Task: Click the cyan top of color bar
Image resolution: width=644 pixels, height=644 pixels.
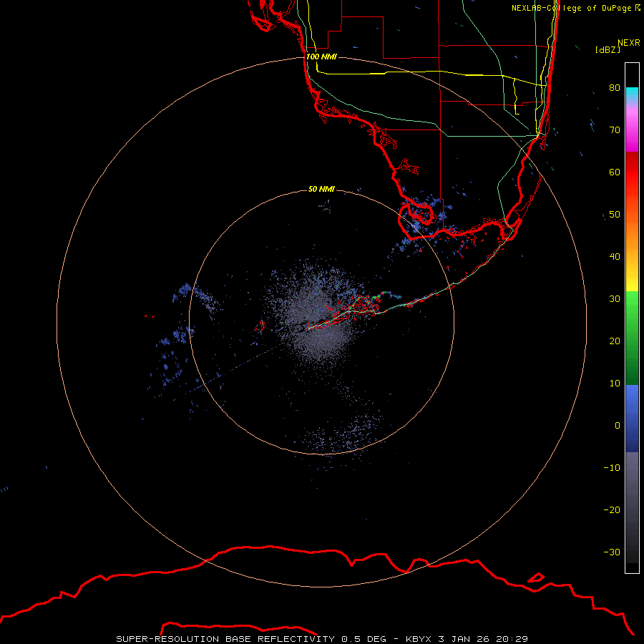Action: [x=632, y=93]
